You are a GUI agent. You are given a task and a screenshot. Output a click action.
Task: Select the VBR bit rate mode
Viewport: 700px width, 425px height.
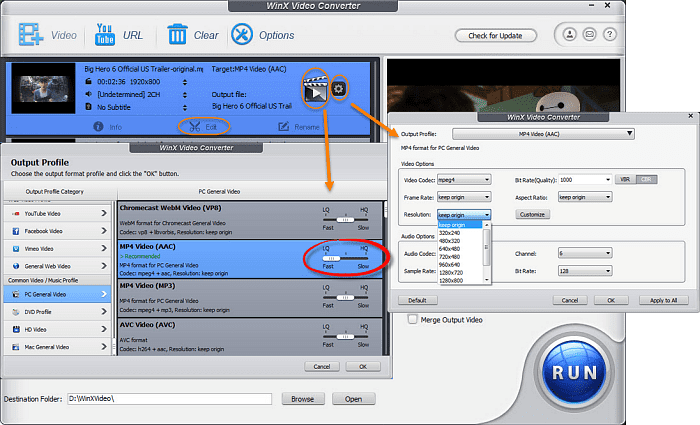tap(625, 179)
